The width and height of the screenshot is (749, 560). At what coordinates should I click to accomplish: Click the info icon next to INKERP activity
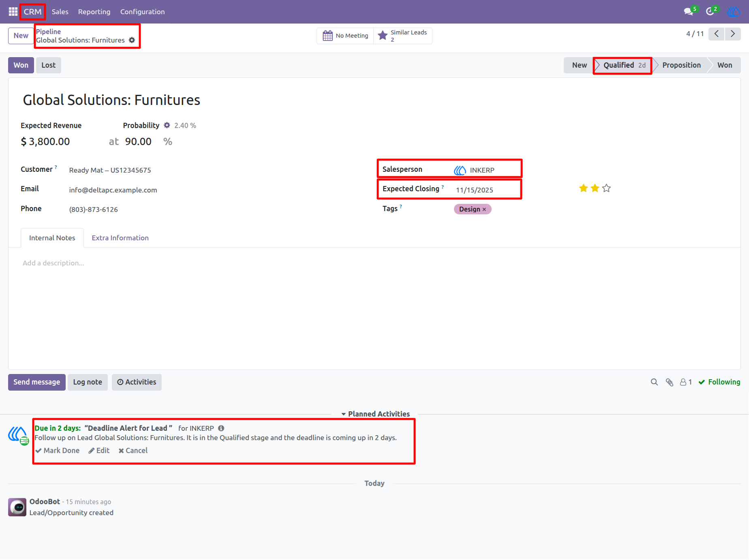(221, 428)
